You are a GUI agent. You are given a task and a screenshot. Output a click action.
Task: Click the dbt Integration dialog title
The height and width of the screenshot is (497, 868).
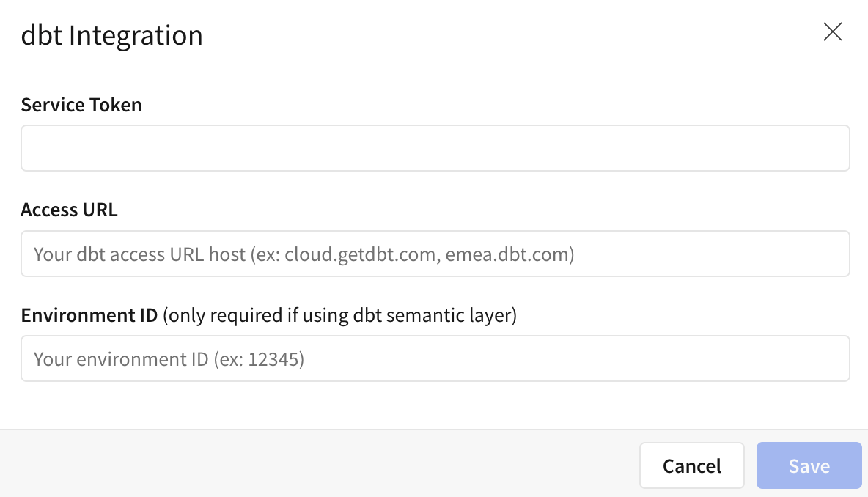click(111, 35)
